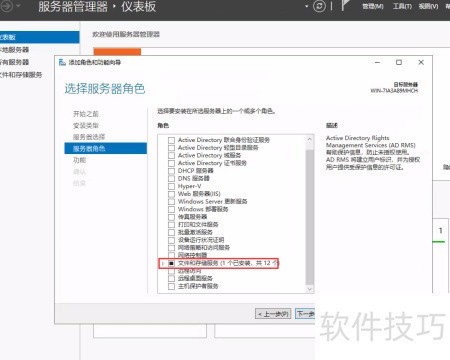Go to the 功能 wizard step
This screenshot has height=360, width=450.
[x=79, y=160]
